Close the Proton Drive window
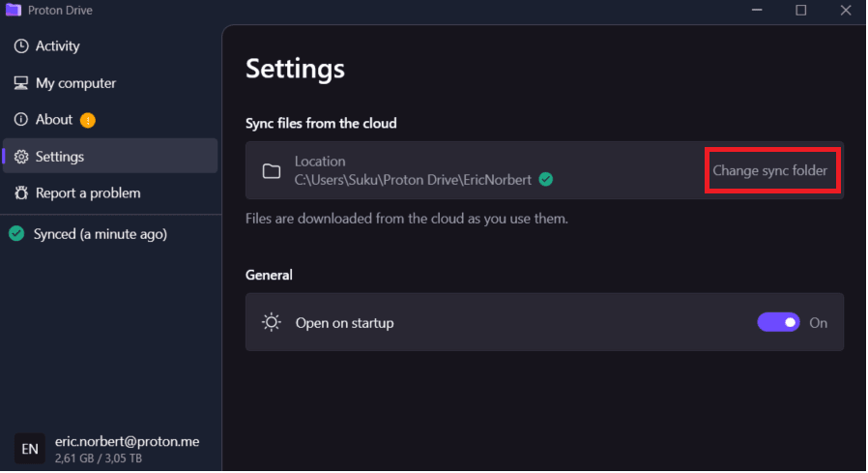868x473 pixels. pos(846,10)
